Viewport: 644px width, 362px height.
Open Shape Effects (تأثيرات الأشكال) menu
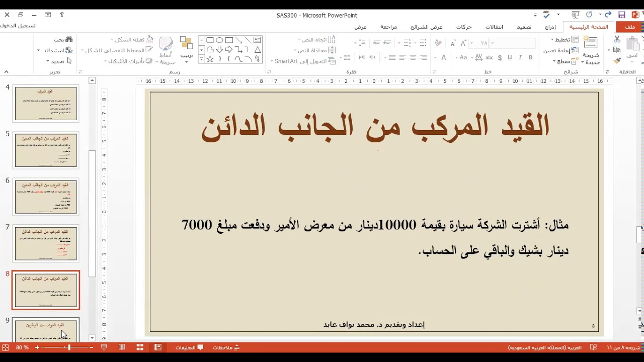tap(128, 61)
